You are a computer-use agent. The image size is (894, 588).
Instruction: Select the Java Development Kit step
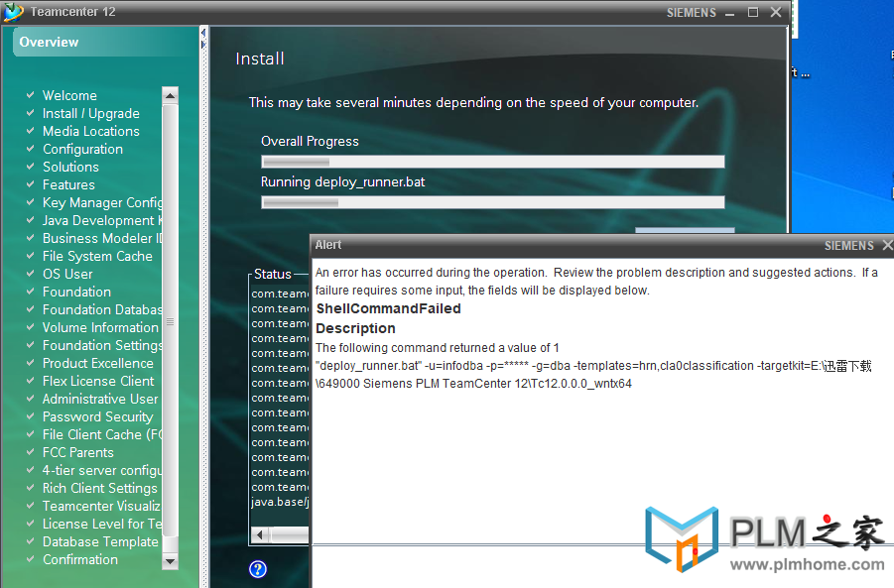(102, 220)
